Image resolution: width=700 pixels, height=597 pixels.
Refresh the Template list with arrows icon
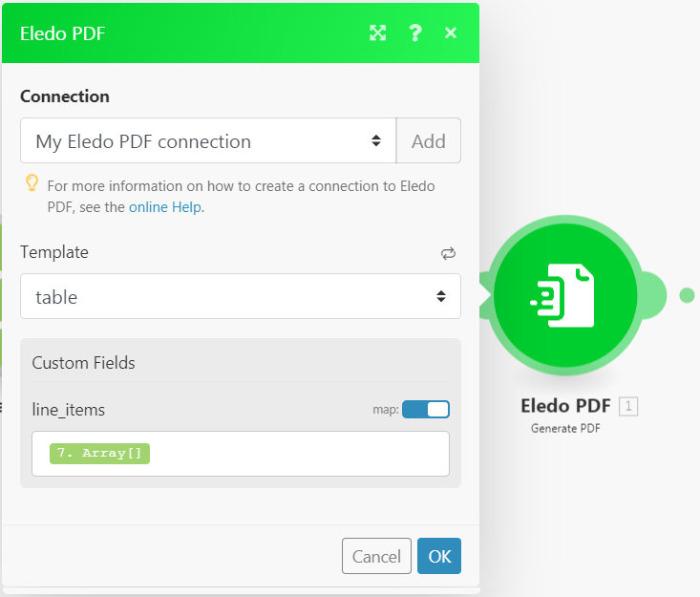pyautogui.click(x=448, y=253)
